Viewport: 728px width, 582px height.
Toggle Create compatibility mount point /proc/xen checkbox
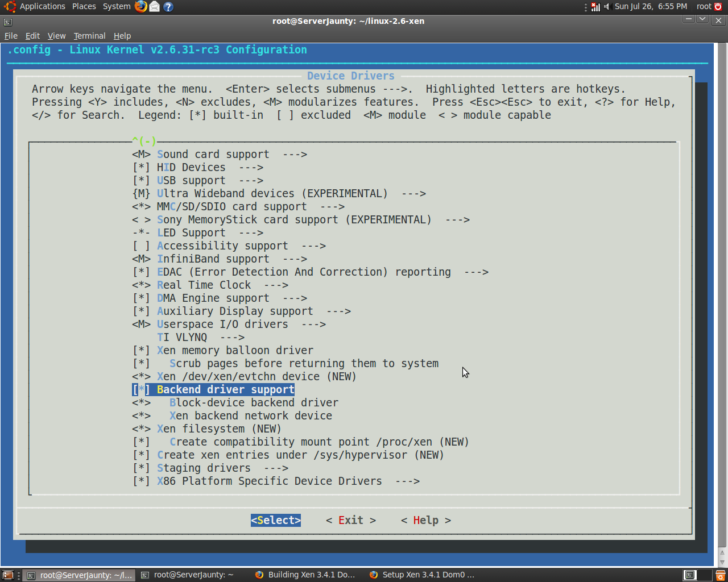tap(141, 442)
